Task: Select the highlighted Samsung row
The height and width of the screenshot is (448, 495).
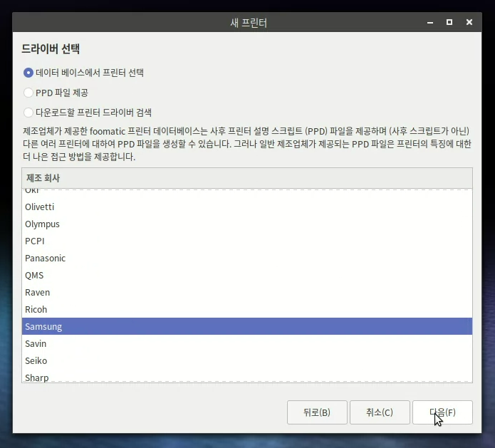Action: [247, 326]
